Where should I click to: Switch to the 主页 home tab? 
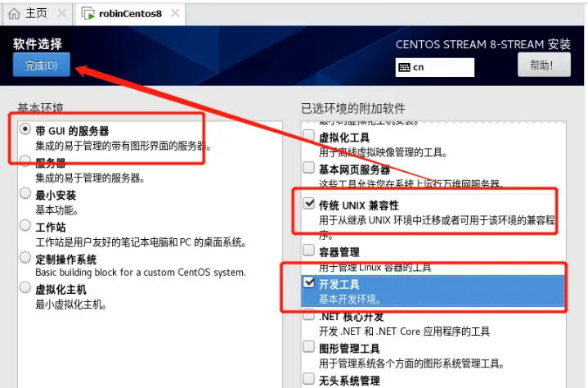(x=36, y=14)
